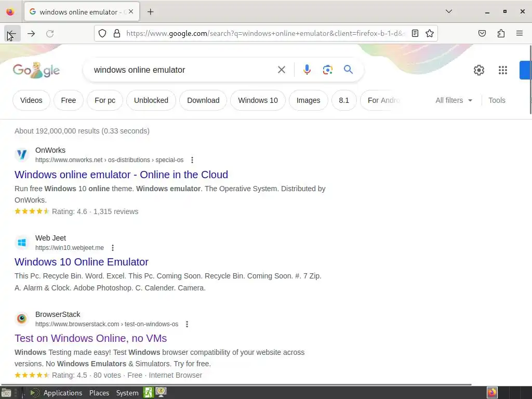Close the windows online emulator tab
Viewport: 532px width, 399px height.
click(131, 11)
